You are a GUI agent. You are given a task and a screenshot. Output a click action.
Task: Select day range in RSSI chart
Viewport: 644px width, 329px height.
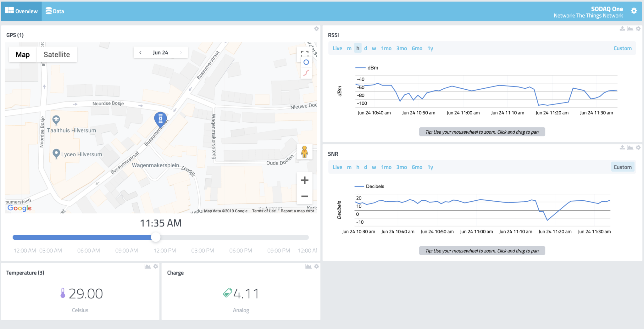365,48
